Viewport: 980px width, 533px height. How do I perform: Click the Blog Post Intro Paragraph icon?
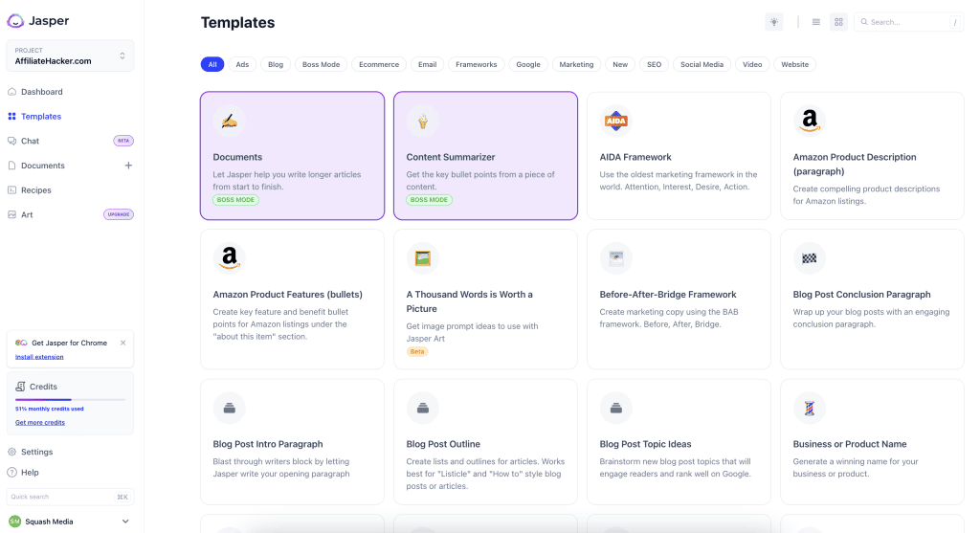click(230, 408)
